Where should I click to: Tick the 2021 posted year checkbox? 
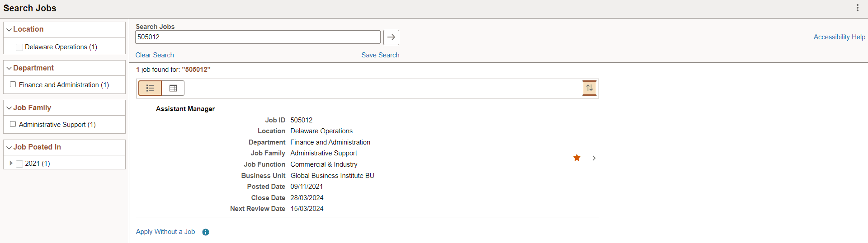click(19, 164)
